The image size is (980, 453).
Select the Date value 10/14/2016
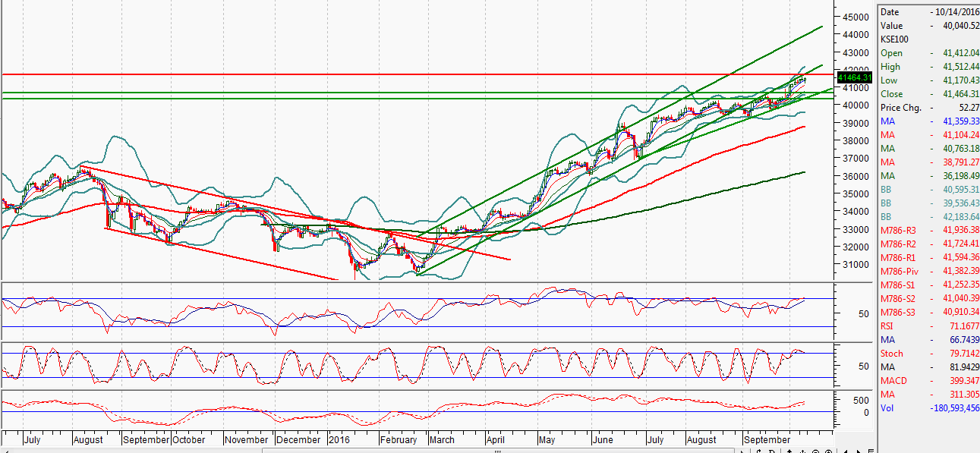click(956, 12)
